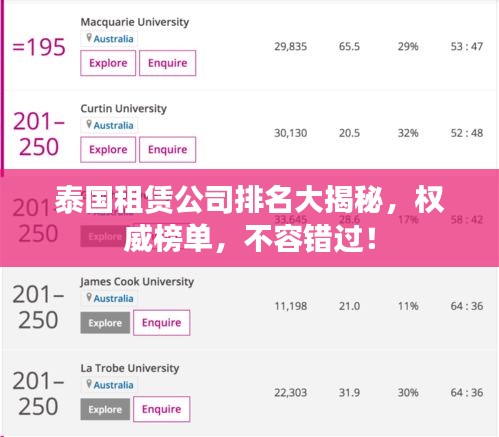Image resolution: width=499 pixels, height=437 pixels.
Task: Click location pin icon under La Trobe University
Action: 89,384
